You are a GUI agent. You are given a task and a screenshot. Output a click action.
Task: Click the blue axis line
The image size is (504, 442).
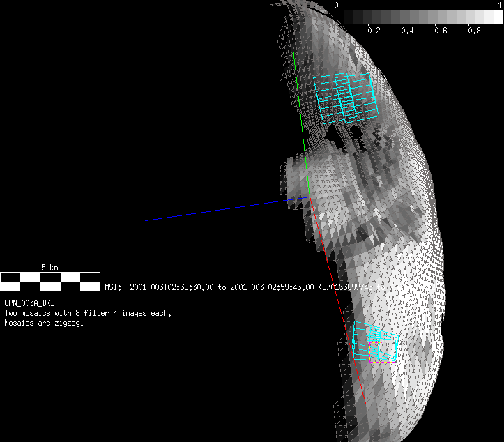(x=216, y=211)
